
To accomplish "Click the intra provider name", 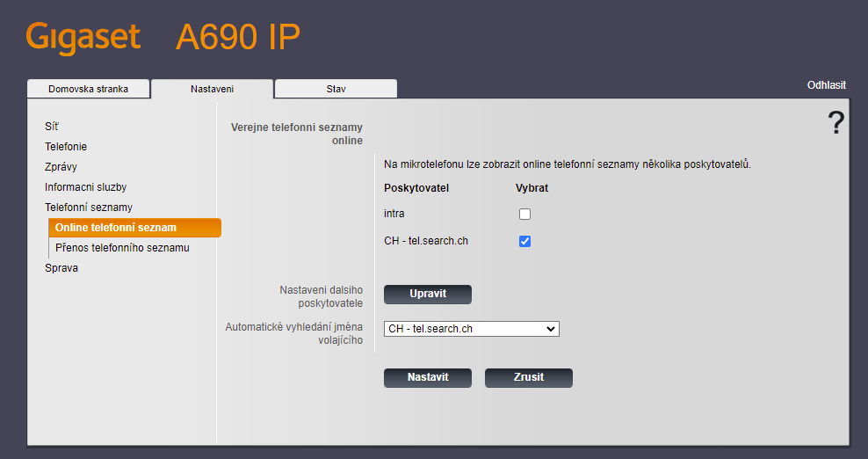I will point(394,214).
